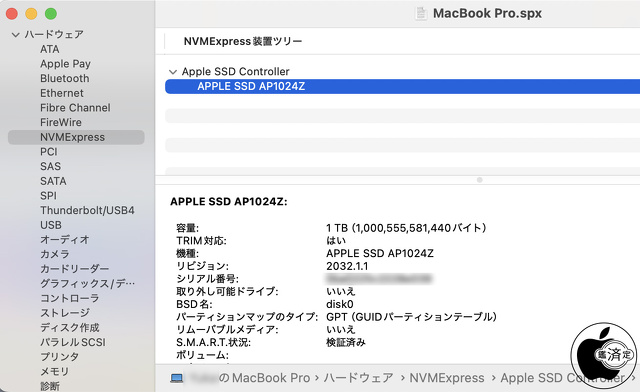Select Ethernet in the sidebar
Viewport: 640px width, 392px height.
pyautogui.click(x=62, y=93)
